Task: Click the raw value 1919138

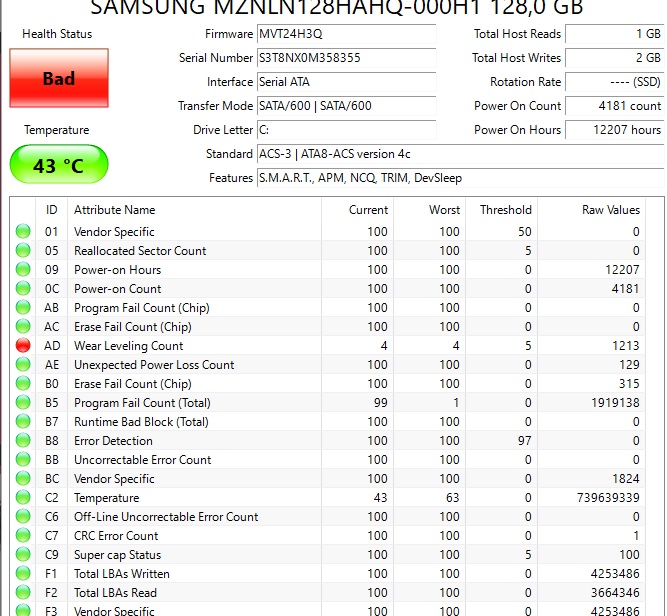Action: (615, 403)
